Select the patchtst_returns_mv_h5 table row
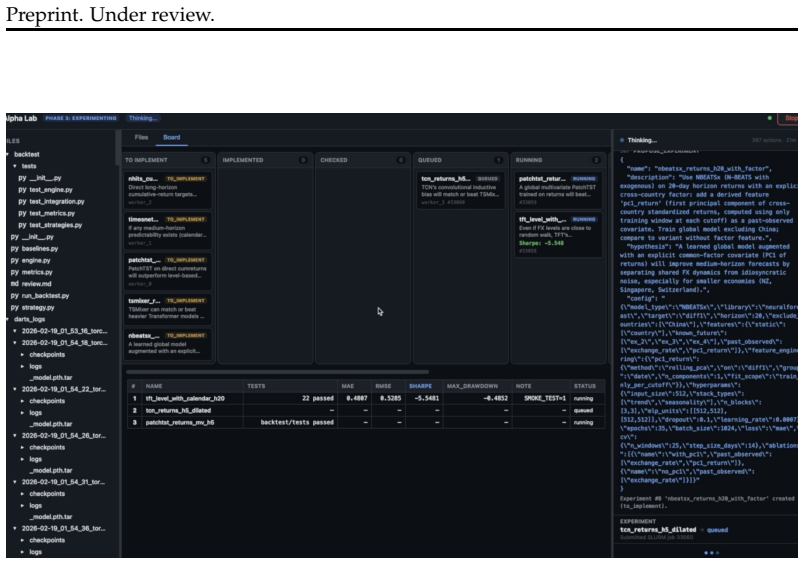Image resolution: width=804 pixels, height=564 pixels. tap(366, 422)
